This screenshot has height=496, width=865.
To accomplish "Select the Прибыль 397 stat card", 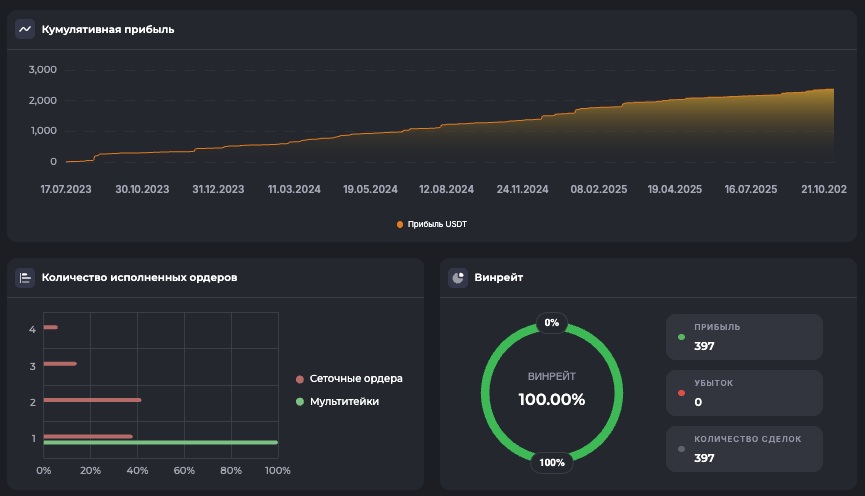I will click(x=744, y=337).
